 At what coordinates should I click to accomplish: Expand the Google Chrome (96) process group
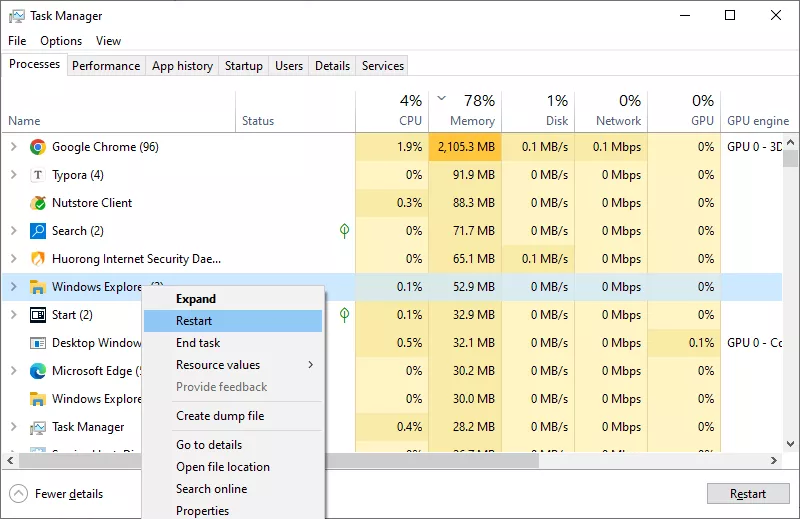coord(14,147)
